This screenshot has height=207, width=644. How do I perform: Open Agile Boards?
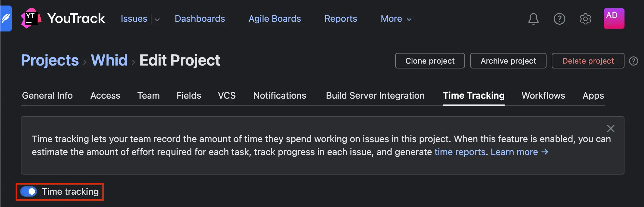pyautogui.click(x=275, y=19)
